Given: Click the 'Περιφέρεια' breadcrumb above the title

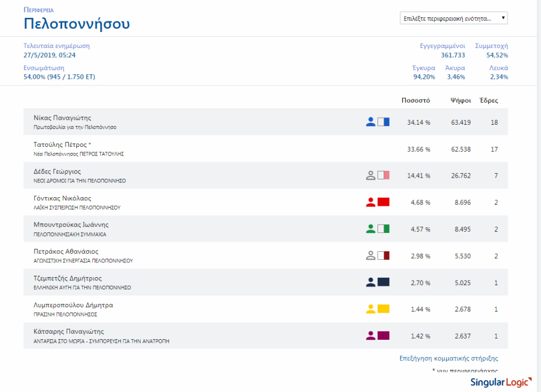Looking at the screenshot, I should pos(38,10).
